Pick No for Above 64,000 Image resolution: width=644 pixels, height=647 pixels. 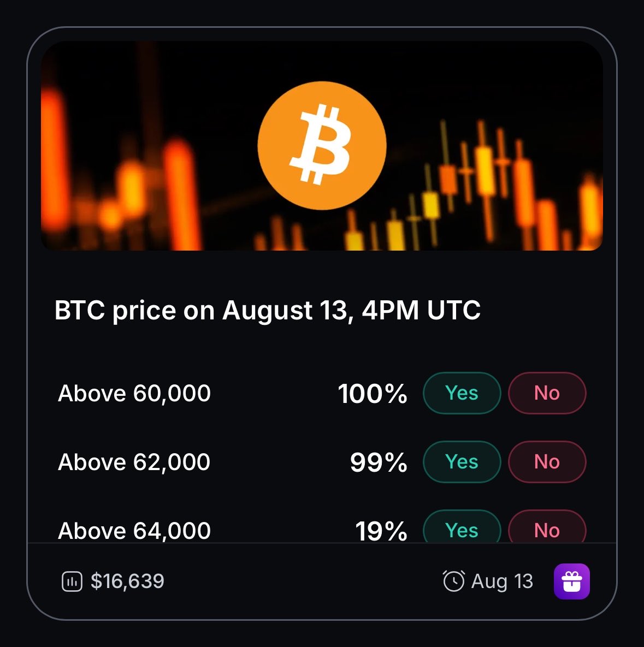click(x=547, y=526)
